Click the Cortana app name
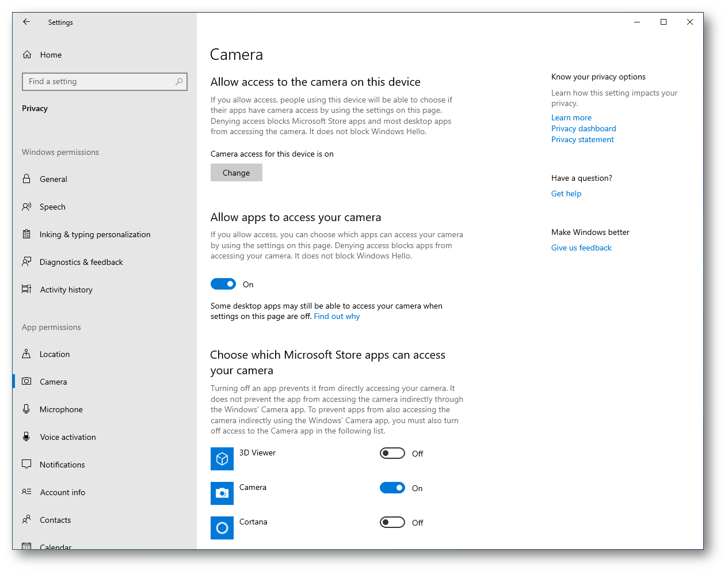The image size is (728, 574). 253,522
